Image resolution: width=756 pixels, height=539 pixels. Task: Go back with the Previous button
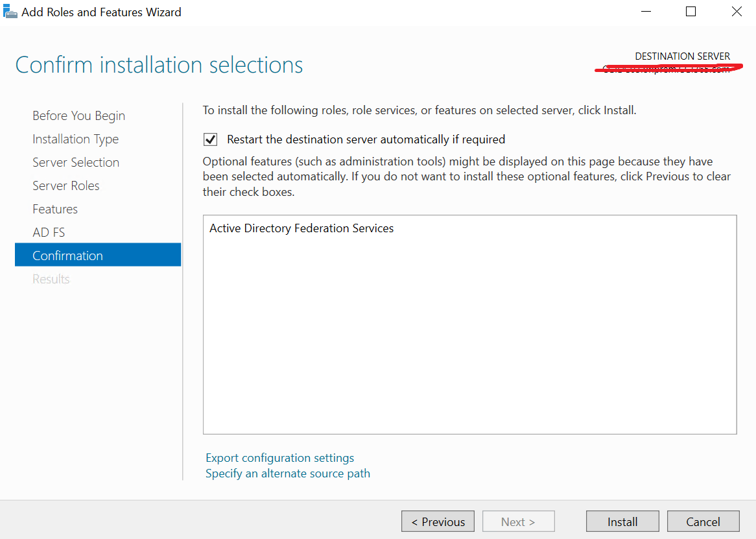[x=438, y=521]
